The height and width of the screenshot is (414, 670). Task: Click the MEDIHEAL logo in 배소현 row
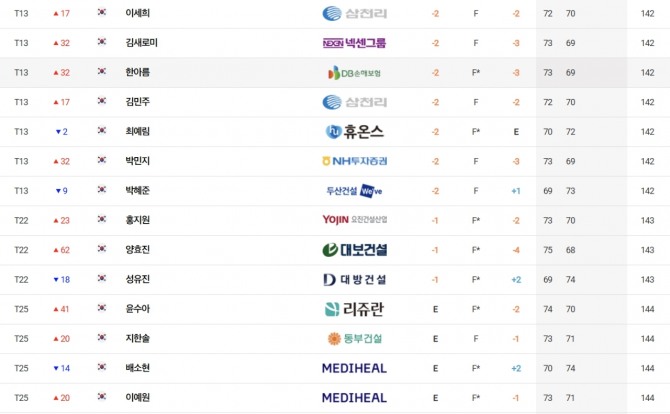(x=354, y=368)
